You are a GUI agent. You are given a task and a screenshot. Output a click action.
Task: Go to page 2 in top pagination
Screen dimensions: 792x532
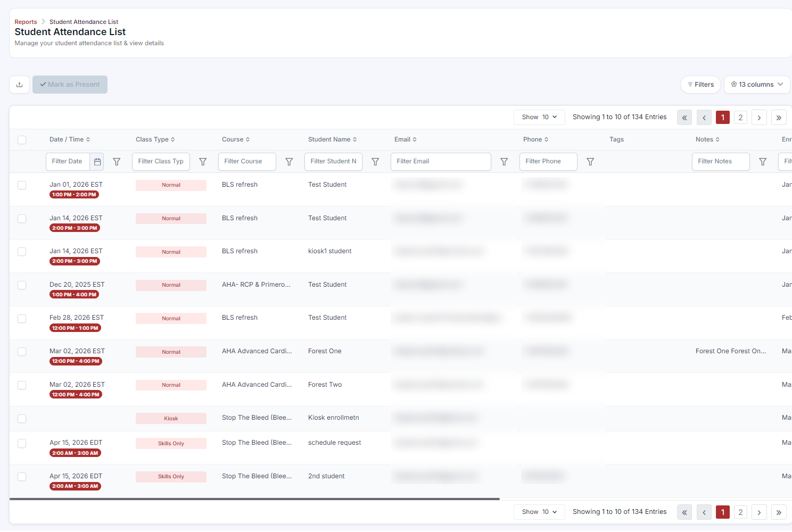point(740,118)
